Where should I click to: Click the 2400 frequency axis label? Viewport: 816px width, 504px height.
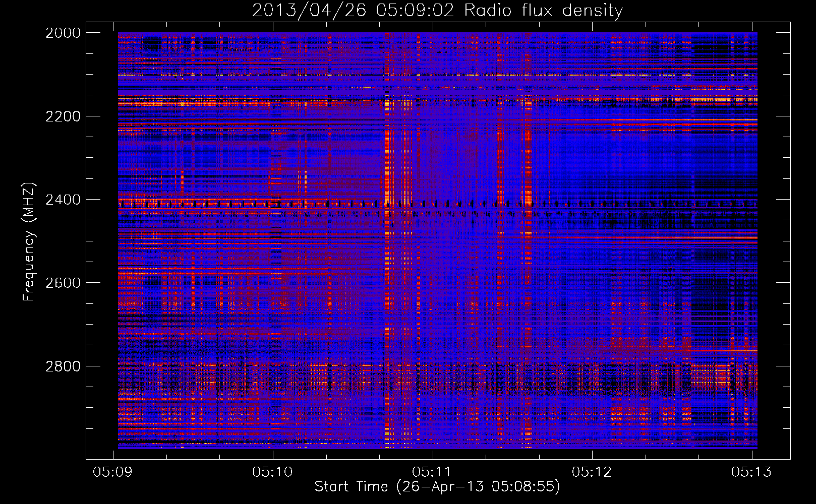click(x=63, y=200)
